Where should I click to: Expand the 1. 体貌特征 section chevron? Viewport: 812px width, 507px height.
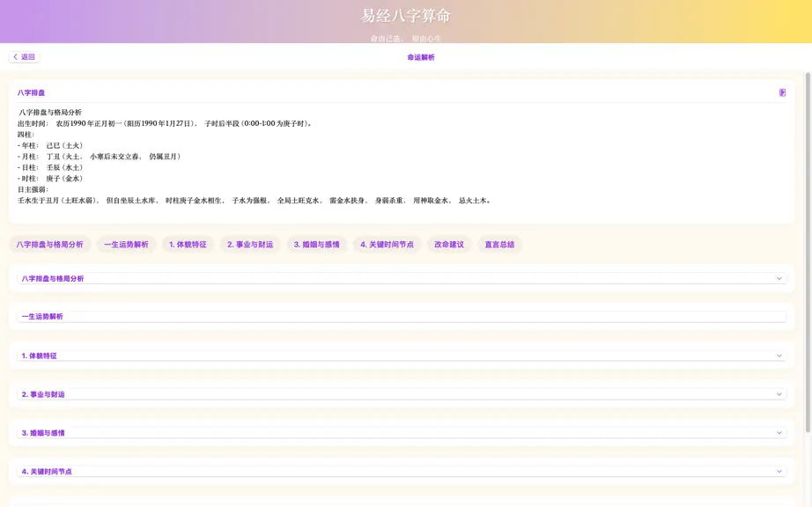pyautogui.click(x=779, y=356)
